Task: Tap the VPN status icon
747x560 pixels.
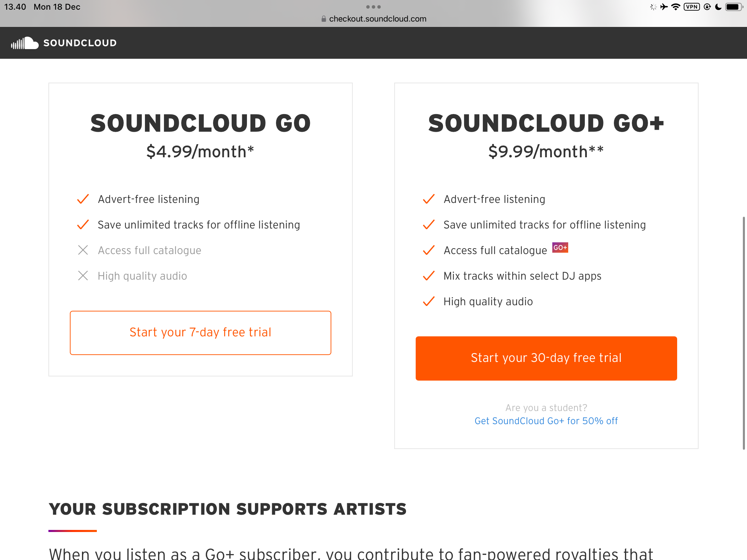Action: [x=692, y=7]
